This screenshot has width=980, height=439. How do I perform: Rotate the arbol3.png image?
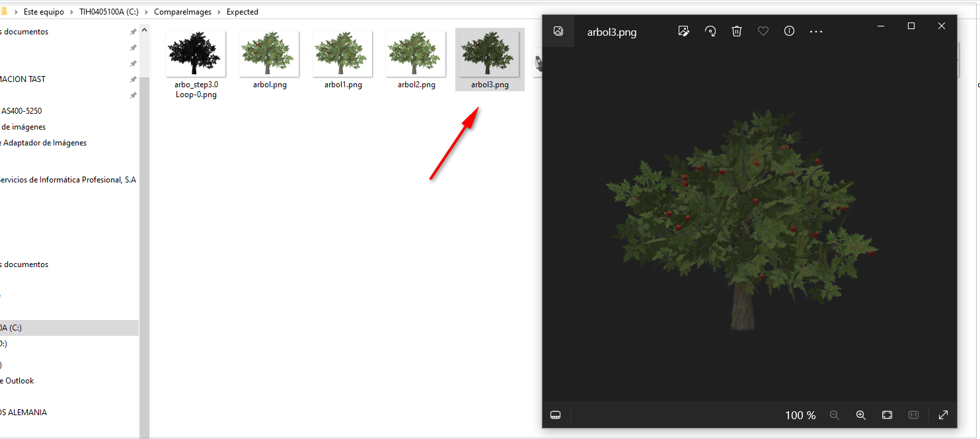(710, 31)
